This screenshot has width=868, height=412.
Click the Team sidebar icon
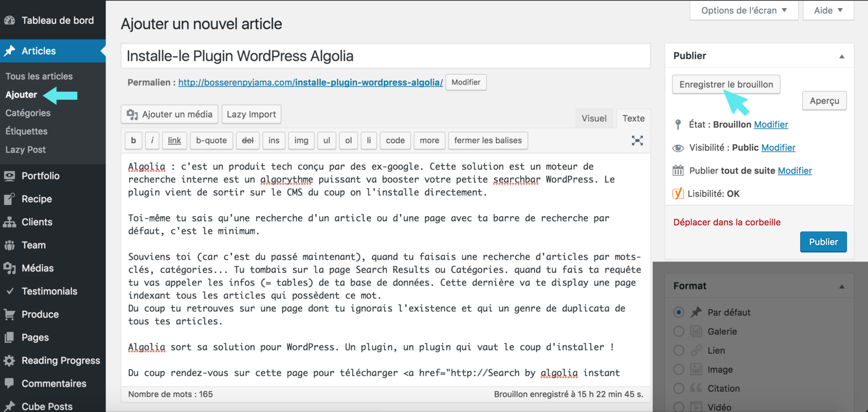click(x=9, y=245)
